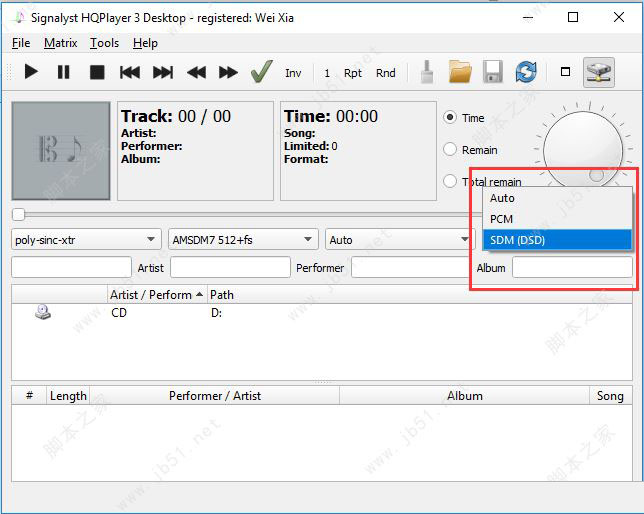Start playback with the Play button

click(31, 72)
